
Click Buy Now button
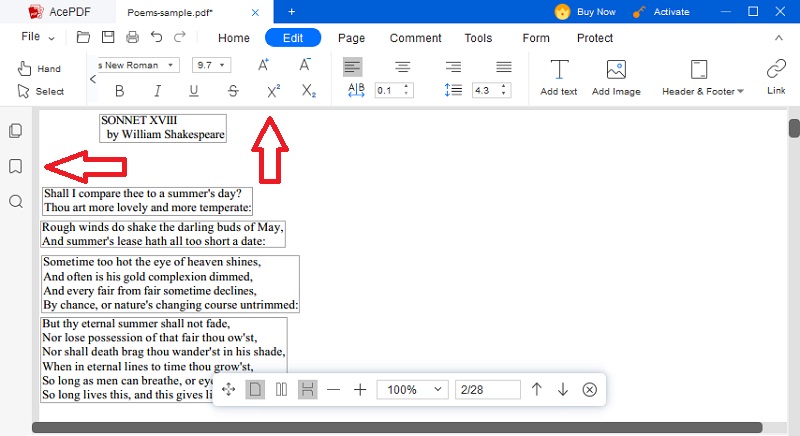[586, 12]
